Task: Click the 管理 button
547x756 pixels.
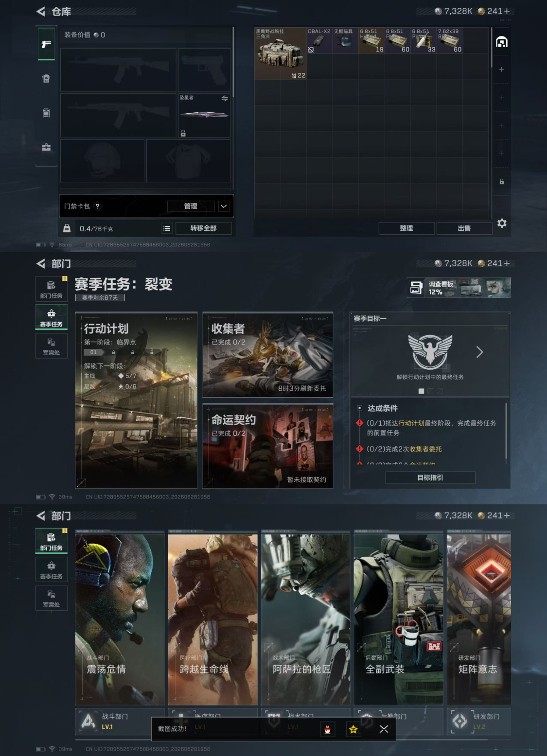Action: [191, 206]
